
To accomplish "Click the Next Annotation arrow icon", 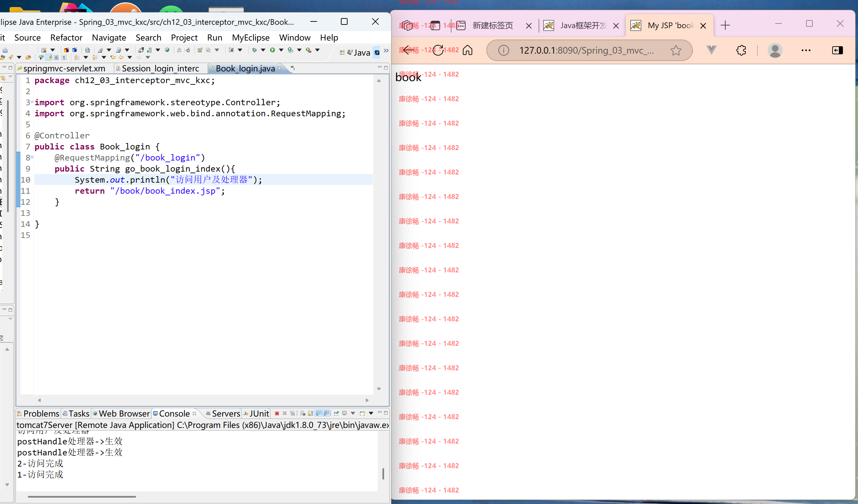I will 77,57.
